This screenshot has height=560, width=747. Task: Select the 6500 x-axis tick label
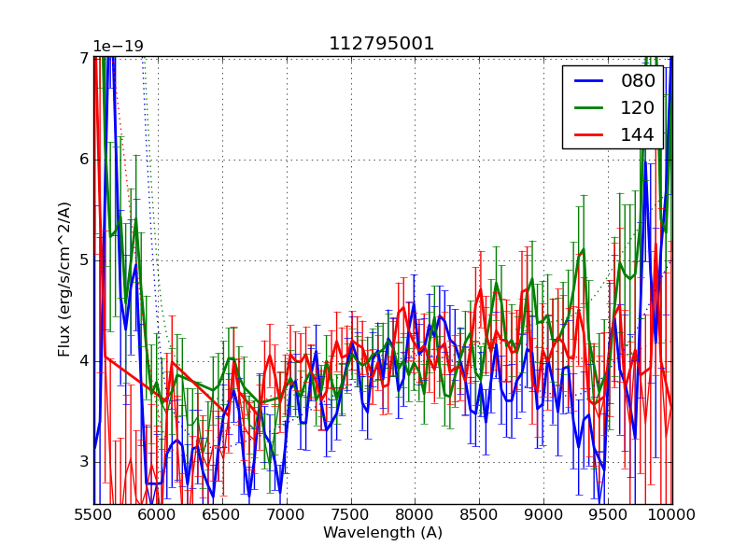(x=222, y=514)
